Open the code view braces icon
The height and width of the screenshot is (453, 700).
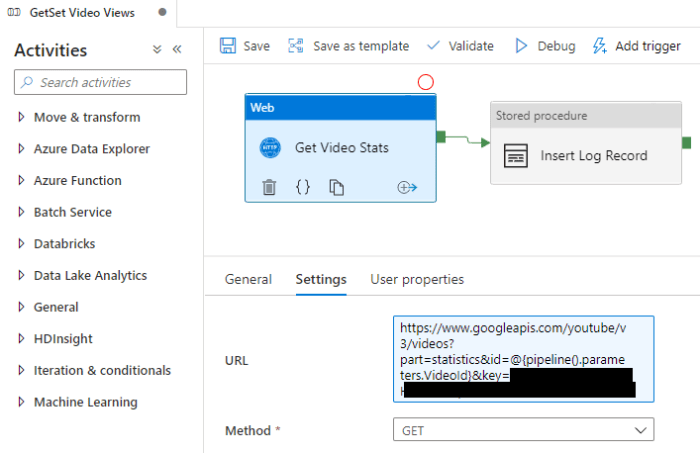click(x=303, y=187)
